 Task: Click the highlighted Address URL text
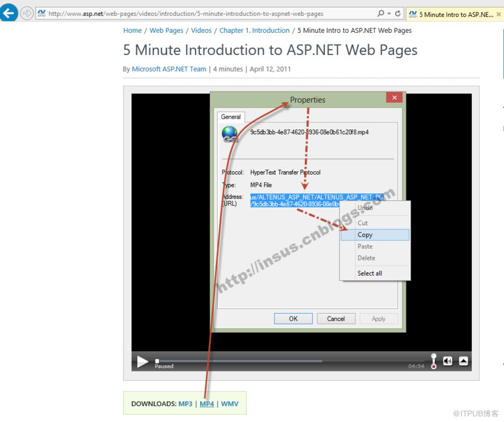317,200
